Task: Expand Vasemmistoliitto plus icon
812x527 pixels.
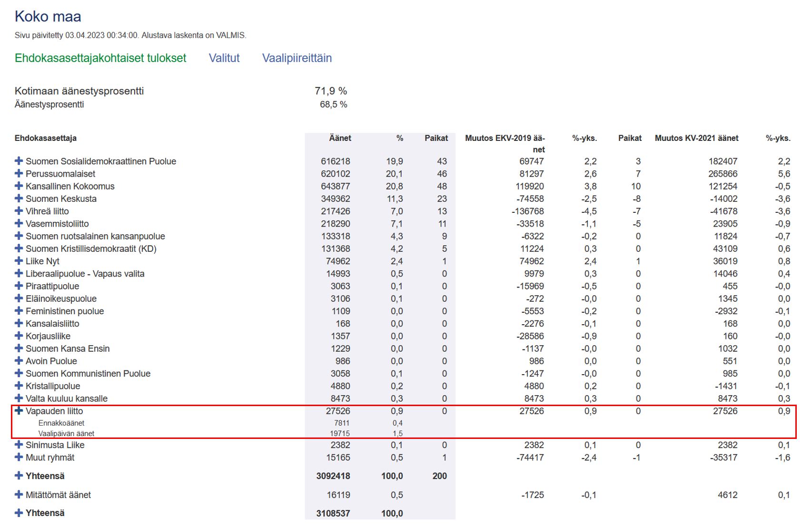Action: coord(19,223)
